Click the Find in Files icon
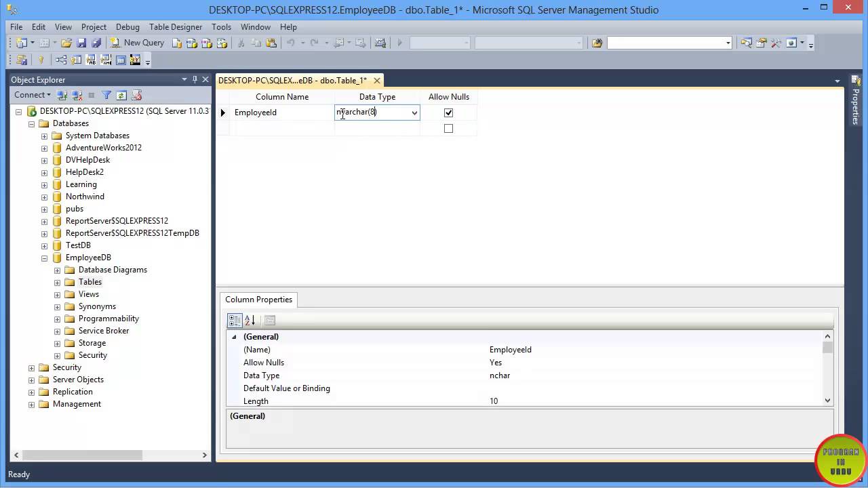The width and height of the screenshot is (868, 488). click(597, 43)
